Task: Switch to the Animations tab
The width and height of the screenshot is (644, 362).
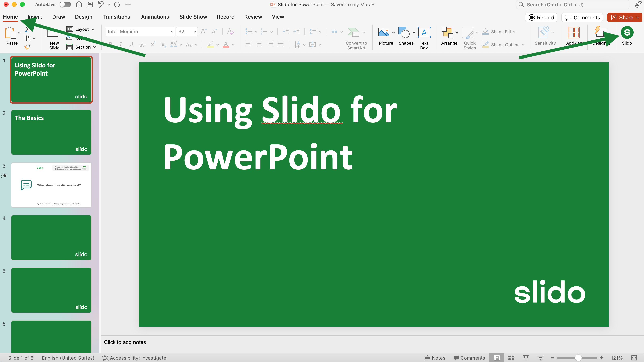Action: tap(155, 17)
